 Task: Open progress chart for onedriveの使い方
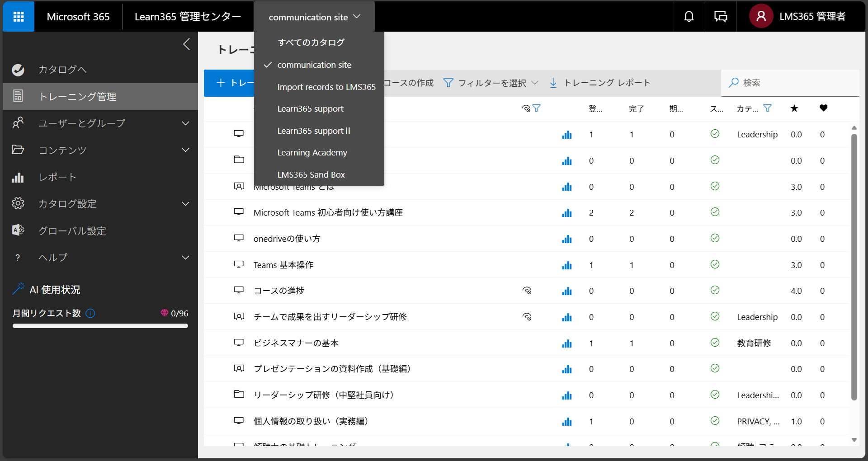(x=567, y=239)
